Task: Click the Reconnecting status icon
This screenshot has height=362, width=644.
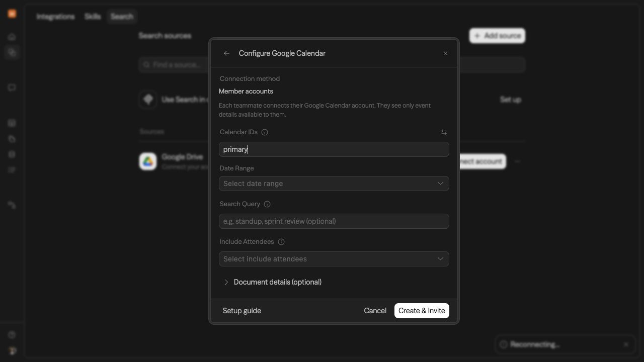Action: click(503, 344)
